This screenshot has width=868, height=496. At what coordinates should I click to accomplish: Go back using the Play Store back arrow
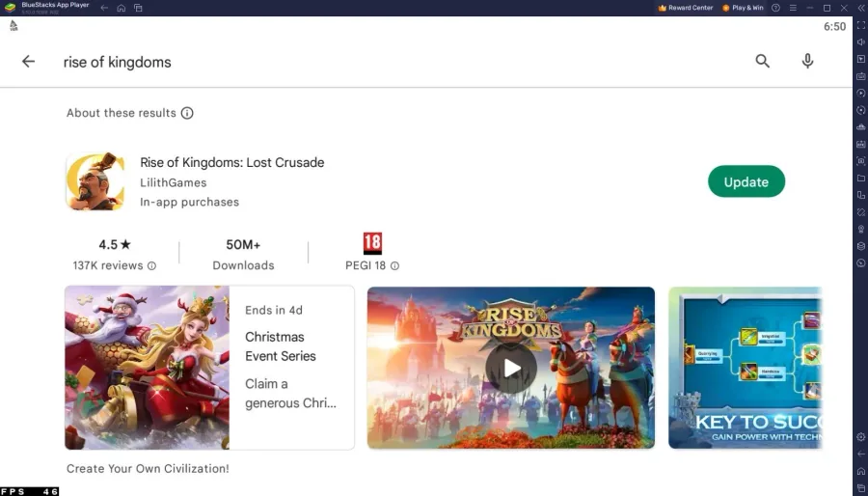coord(28,62)
